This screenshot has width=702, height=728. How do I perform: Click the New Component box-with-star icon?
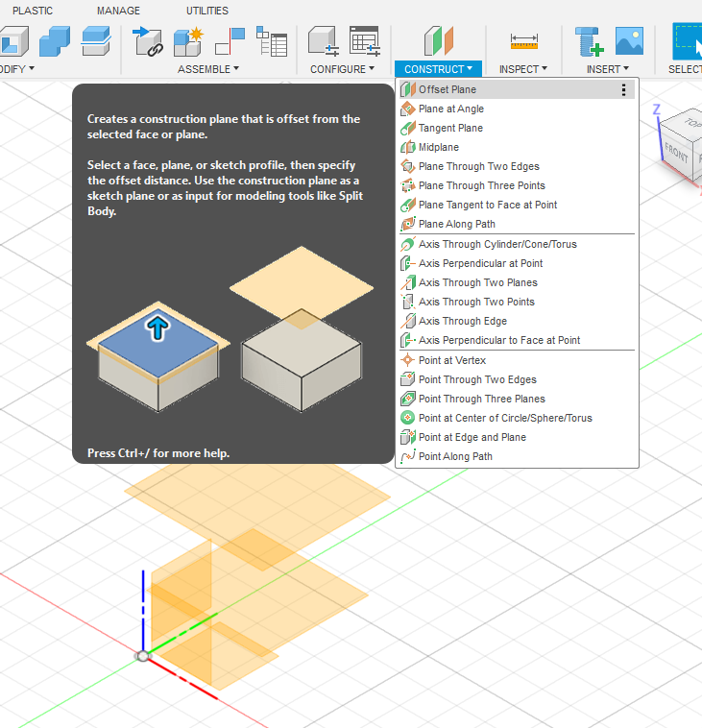(x=187, y=41)
